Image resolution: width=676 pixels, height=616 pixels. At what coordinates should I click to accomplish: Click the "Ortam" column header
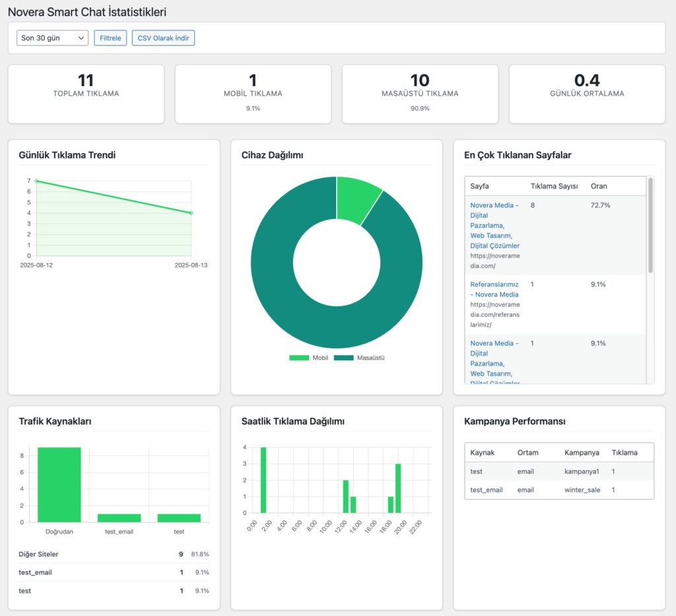coord(527,453)
